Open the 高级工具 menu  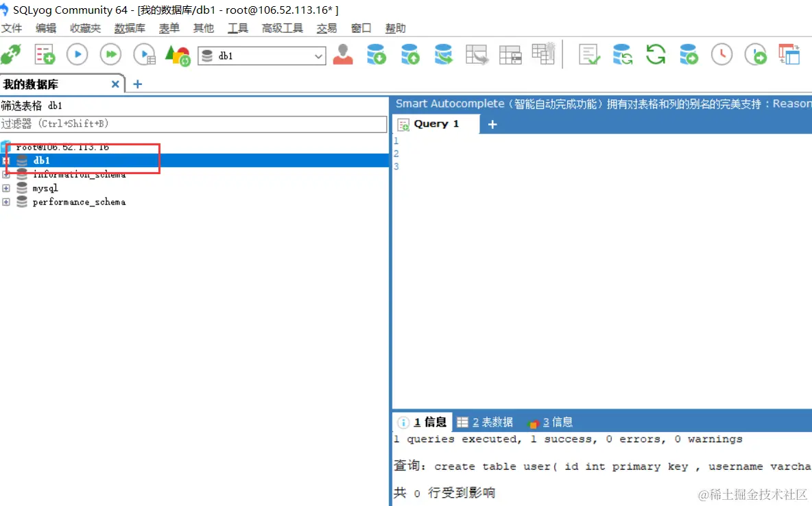pyautogui.click(x=283, y=28)
